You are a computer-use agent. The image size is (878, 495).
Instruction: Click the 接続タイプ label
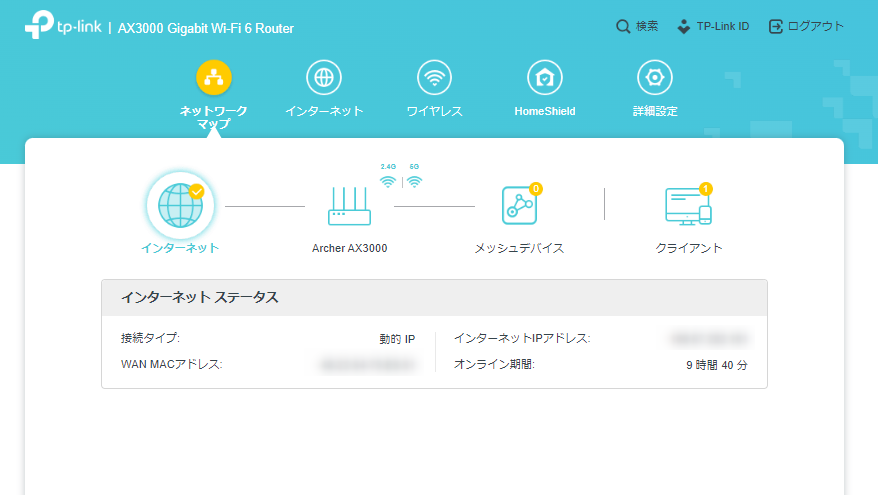point(150,338)
